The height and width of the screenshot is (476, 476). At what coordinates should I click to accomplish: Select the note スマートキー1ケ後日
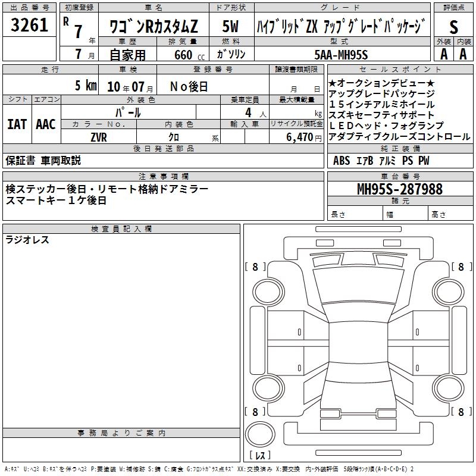coord(56,200)
